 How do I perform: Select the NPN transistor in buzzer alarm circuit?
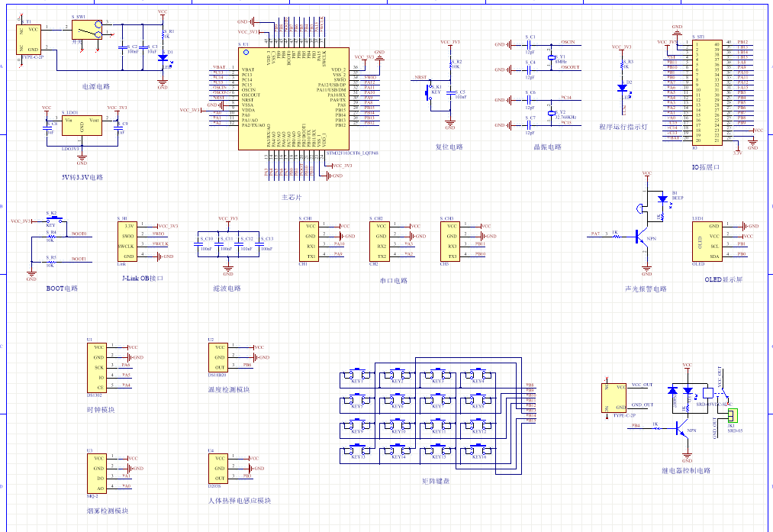point(643,239)
